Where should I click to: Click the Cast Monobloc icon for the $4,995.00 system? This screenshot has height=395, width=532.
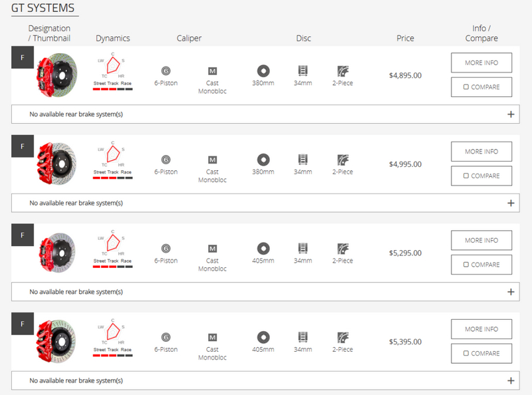[212, 160]
